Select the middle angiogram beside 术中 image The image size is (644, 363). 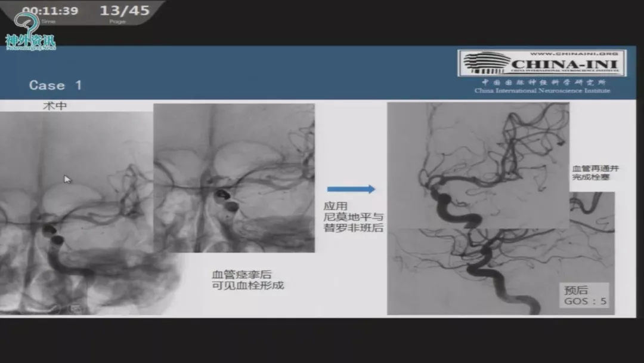tap(234, 177)
